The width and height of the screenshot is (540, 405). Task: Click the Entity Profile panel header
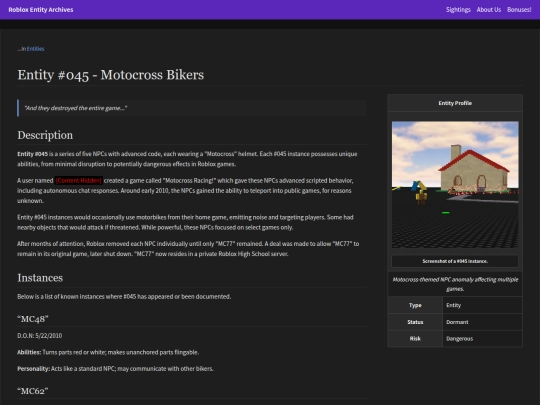pos(455,103)
